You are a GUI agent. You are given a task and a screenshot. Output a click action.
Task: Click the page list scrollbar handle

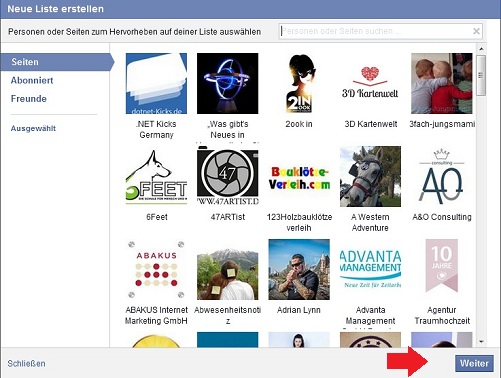(481, 75)
